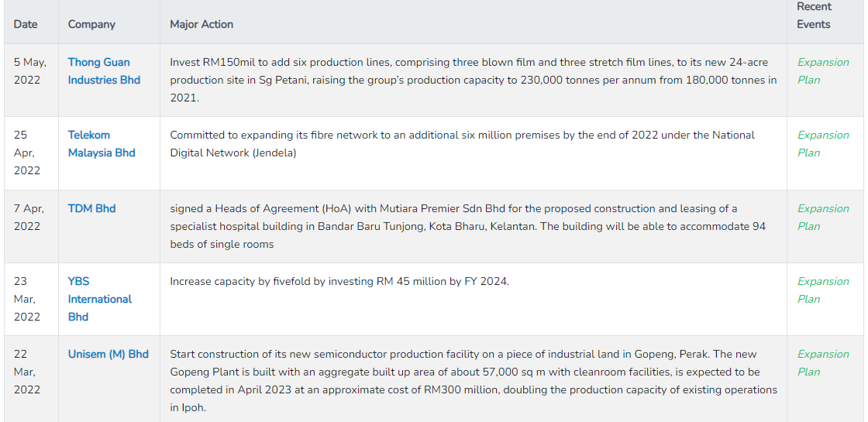Select Expansion Plan in TDM Bhd row

point(822,217)
